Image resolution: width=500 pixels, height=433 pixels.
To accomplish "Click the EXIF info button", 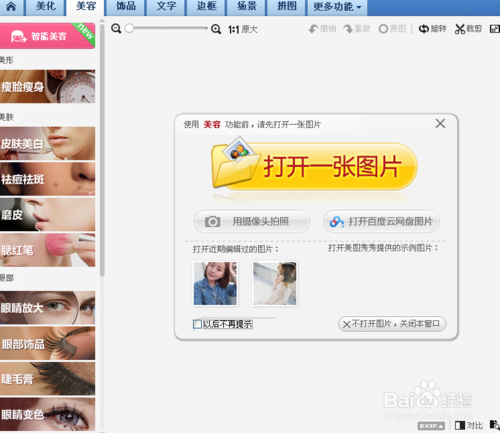I will click(431, 426).
